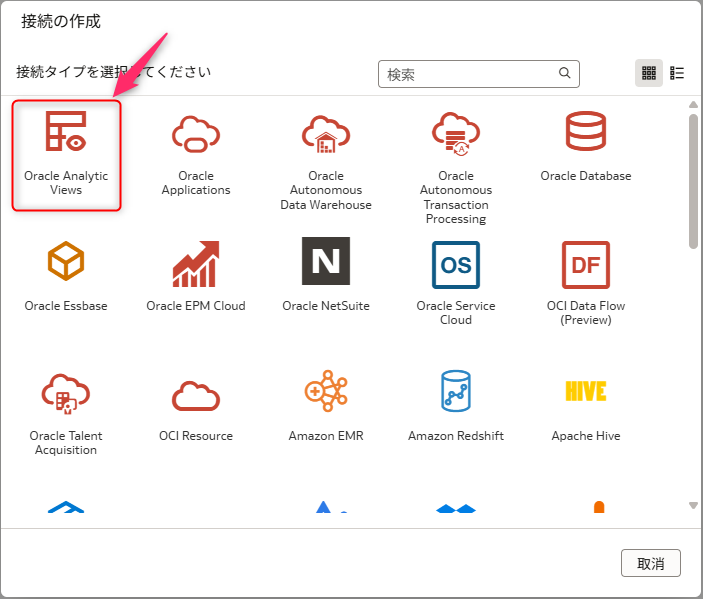
Task: Select Apache Hive logo icon
Action: (x=586, y=391)
